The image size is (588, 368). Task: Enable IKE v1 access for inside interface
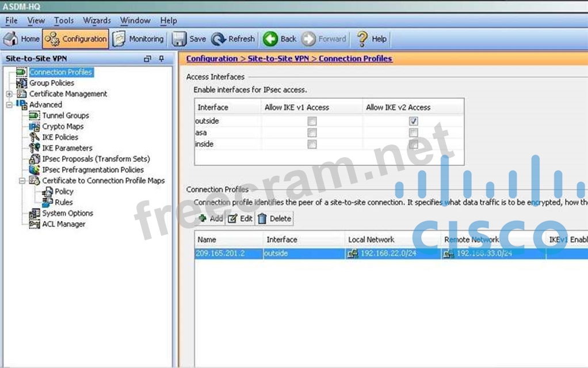312,145
